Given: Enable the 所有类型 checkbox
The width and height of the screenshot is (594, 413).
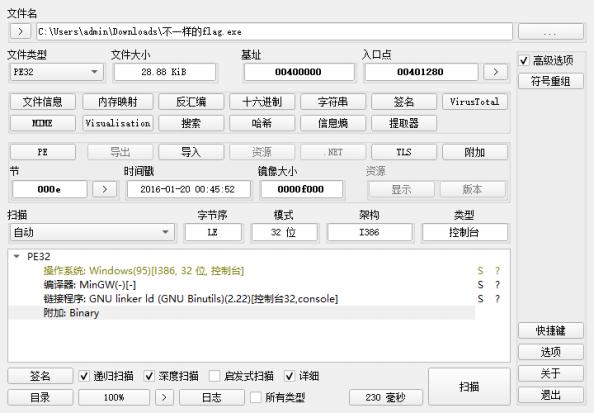Looking at the screenshot, I should 256,397.
